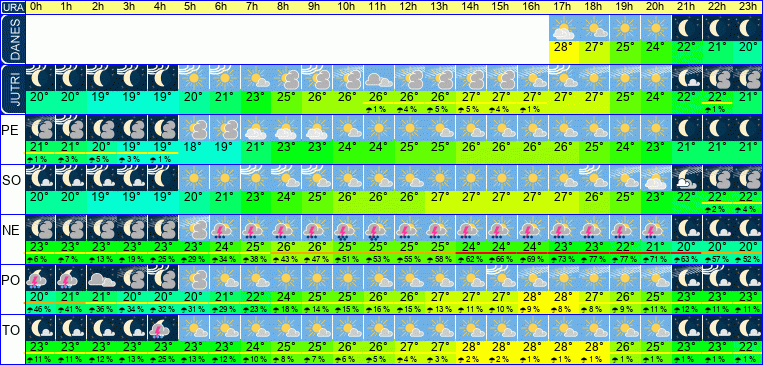Open the JUTRI 22h cloudy night icon
This screenshot has width=763, height=365.
click(717, 77)
